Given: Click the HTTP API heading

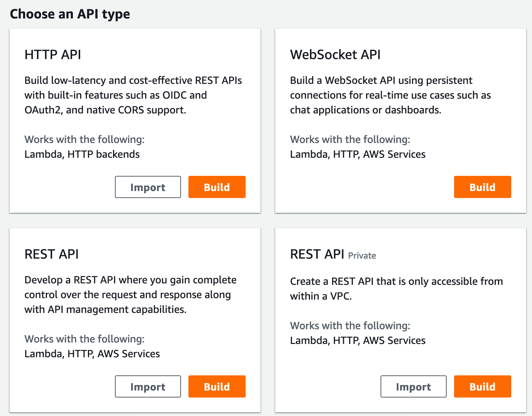Looking at the screenshot, I should [52, 54].
